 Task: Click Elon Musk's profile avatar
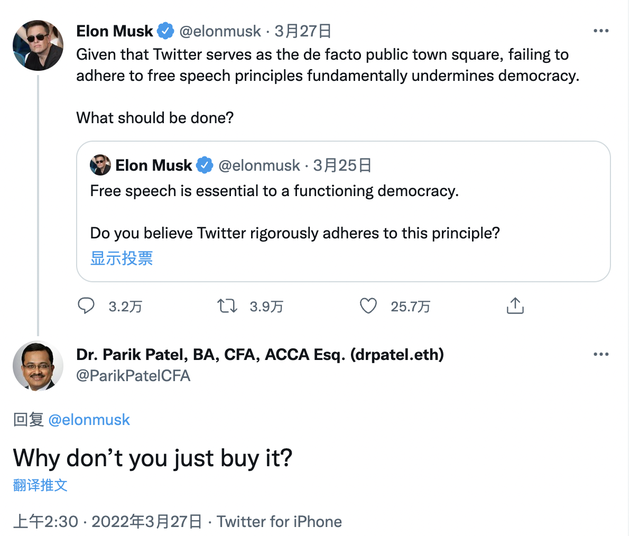[x=38, y=45]
